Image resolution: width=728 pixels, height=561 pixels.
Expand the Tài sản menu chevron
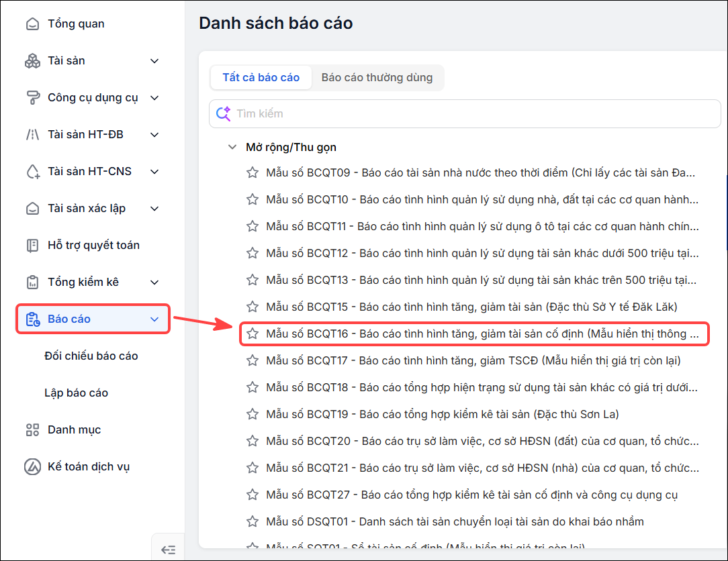(x=154, y=61)
